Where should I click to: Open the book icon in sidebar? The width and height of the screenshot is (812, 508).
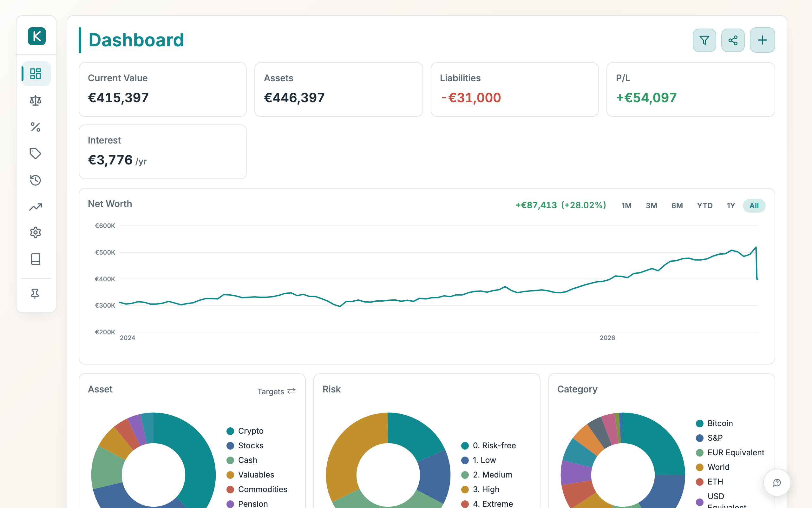point(36,259)
